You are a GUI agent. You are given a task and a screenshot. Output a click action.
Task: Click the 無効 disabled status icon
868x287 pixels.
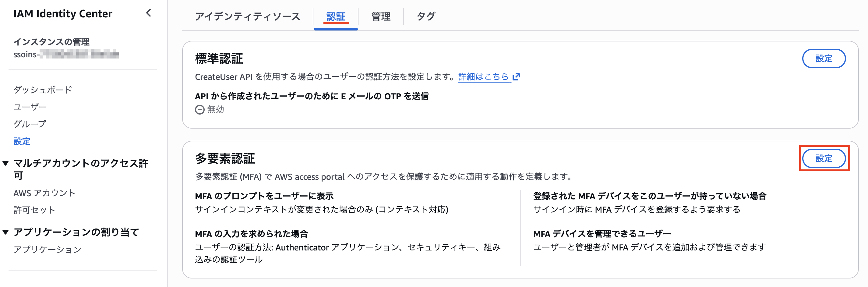[x=199, y=109]
